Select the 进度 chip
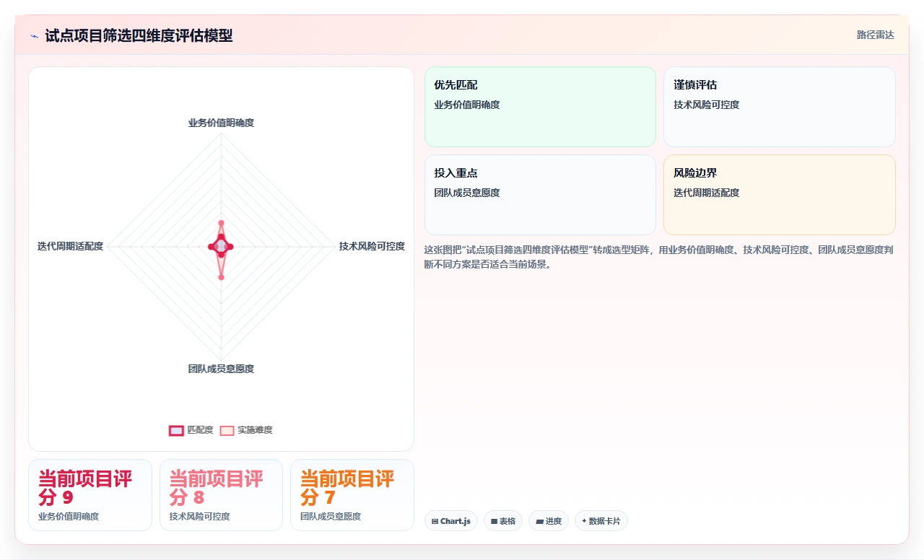Viewport: 924px width, 560px height. (x=549, y=521)
